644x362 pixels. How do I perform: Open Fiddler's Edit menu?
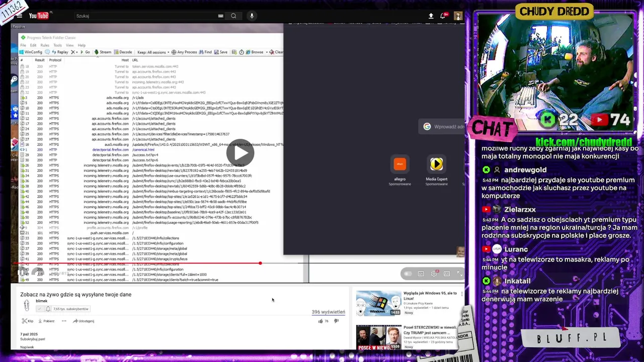33,45
